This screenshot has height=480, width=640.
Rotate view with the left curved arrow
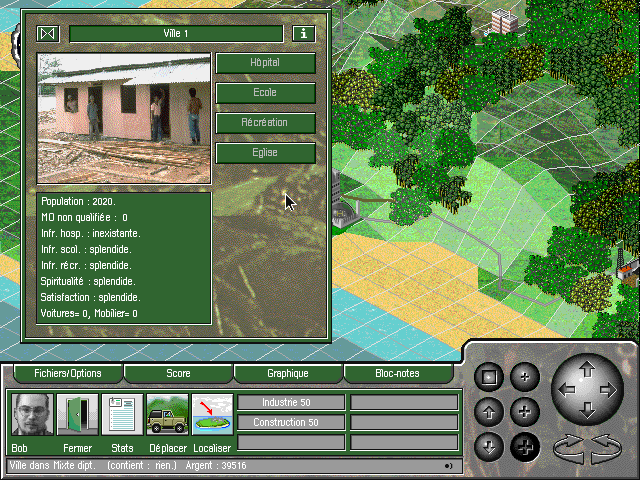(569, 449)
